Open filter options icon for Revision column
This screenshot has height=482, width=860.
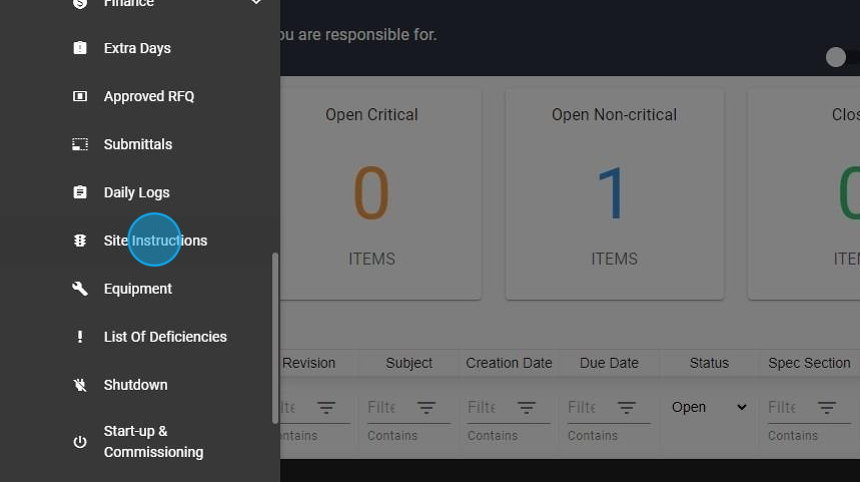click(326, 407)
